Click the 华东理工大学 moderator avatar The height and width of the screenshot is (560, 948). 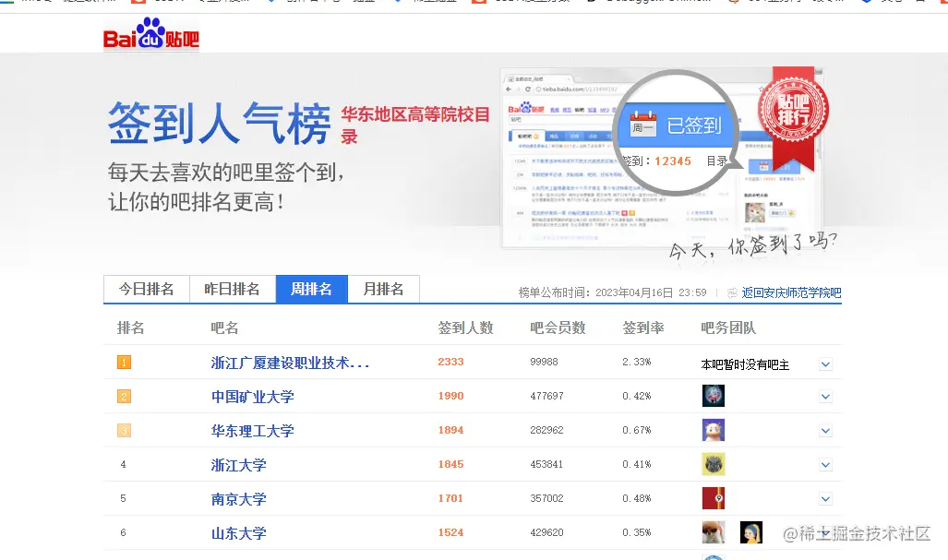coord(714,430)
